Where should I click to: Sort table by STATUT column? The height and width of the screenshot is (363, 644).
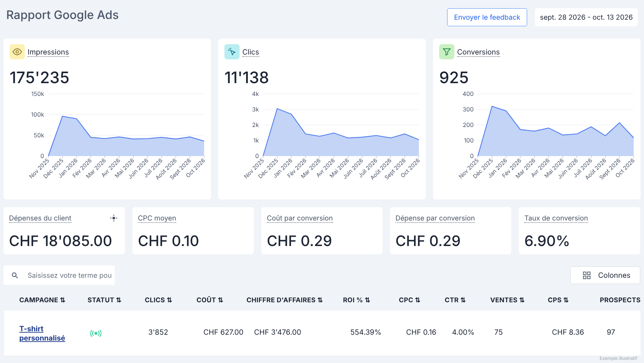[x=104, y=300]
